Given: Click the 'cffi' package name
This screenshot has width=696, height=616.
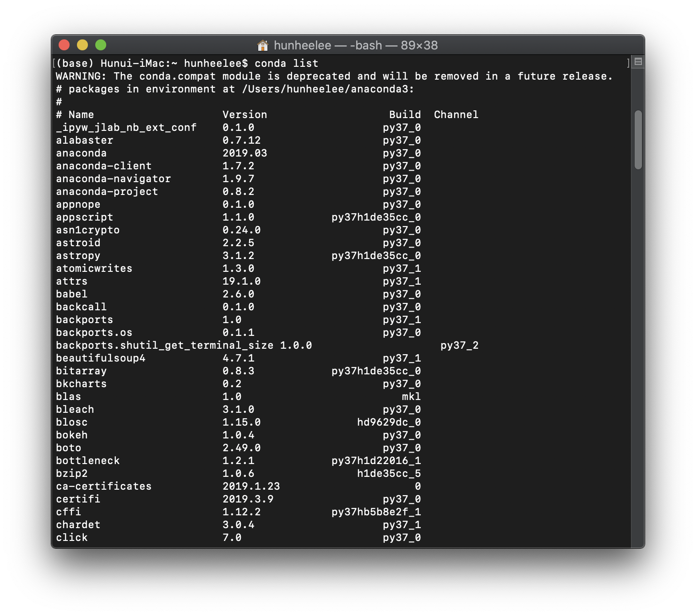Looking at the screenshot, I should pos(69,512).
